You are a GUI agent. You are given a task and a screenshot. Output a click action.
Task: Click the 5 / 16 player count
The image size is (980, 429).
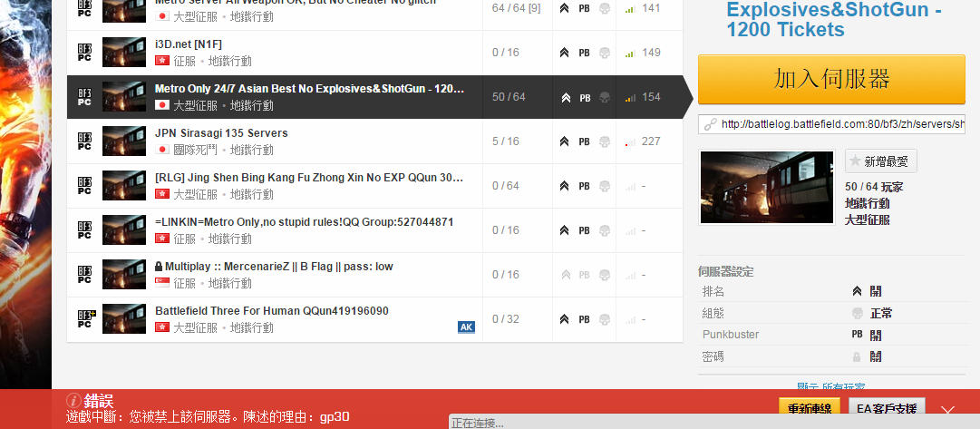point(506,141)
